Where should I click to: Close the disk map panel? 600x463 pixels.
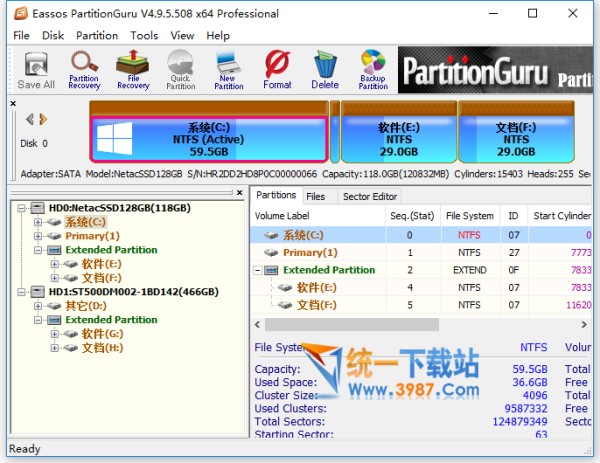(x=13, y=103)
